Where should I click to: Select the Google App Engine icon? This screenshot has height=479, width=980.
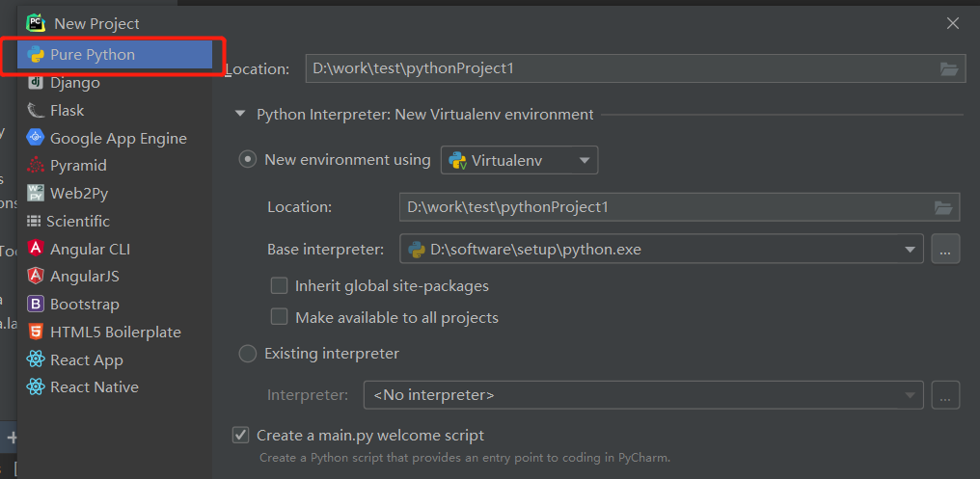(x=36, y=138)
